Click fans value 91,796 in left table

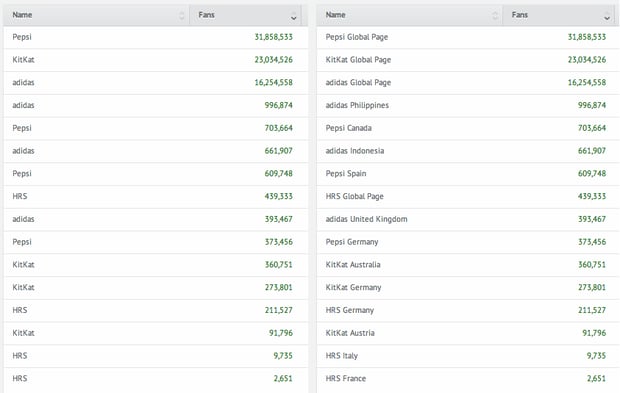tap(281, 333)
